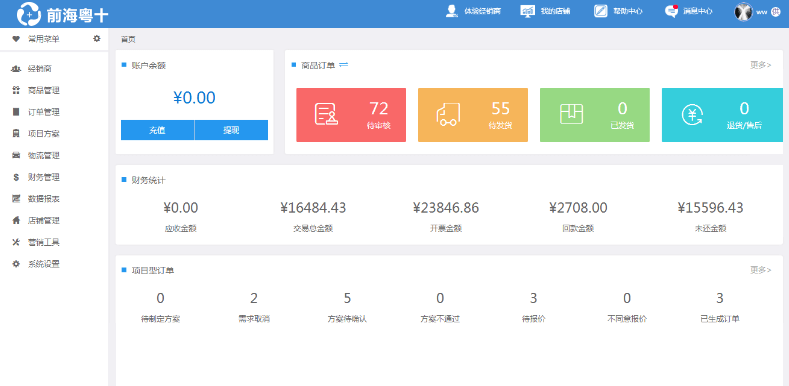789x386 pixels.
Task: Click 更多> in the 商品订单 panel
Action: [x=760, y=64]
